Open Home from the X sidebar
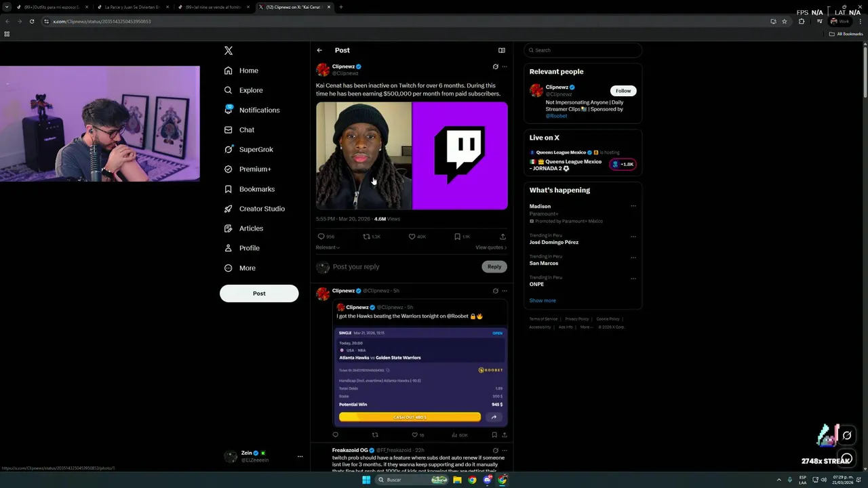Image resolution: width=868 pixels, height=488 pixels. coord(241,70)
